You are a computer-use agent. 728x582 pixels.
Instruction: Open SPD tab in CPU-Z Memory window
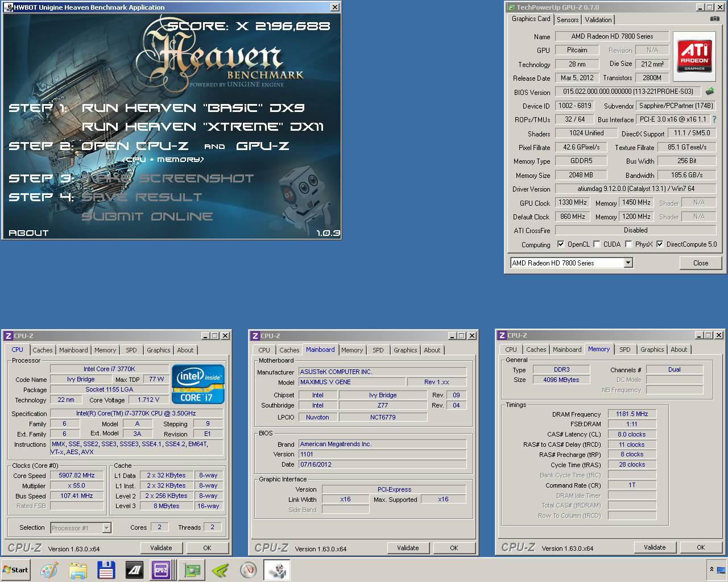(x=625, y=350)
